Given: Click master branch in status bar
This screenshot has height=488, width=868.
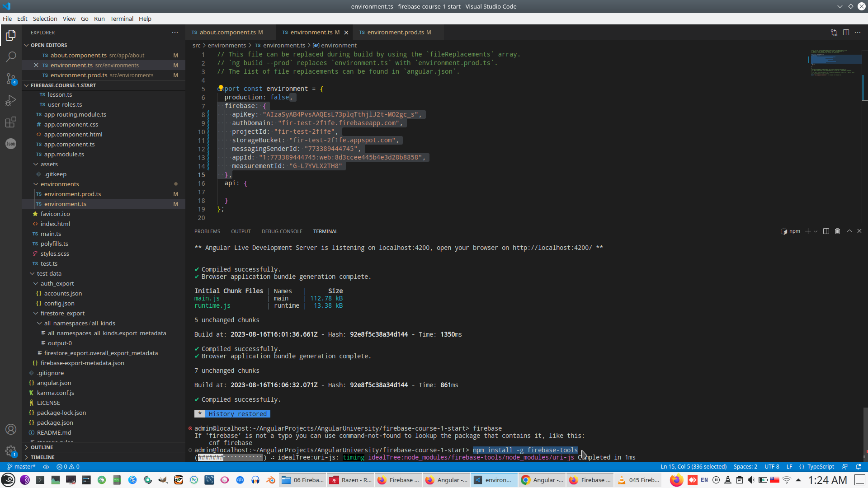Looking at the screenshot, I should coord(21,467).
